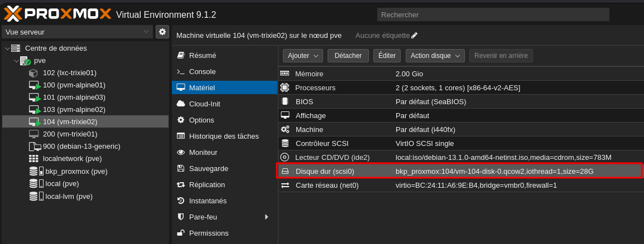Open the Action disque dropdown menu
This screenshot has height=244, width=644.
(x=435, y=56)
